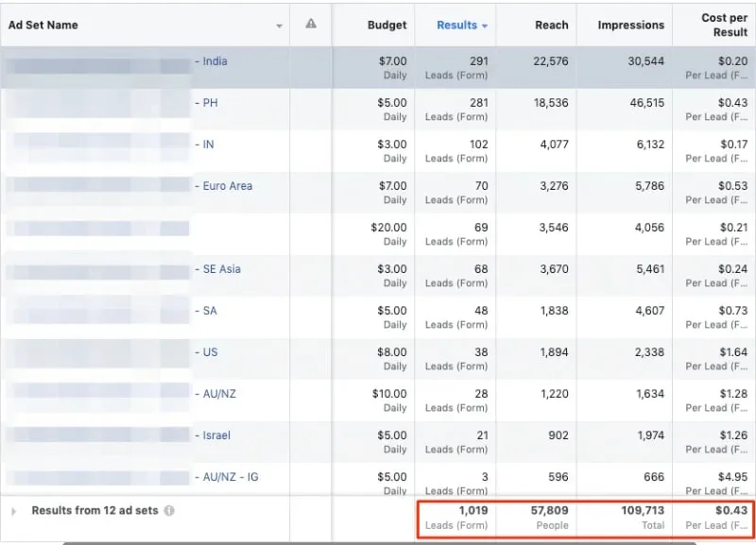
Task: Select the $8.00 budget of US row
Action: tap(392, 351)
